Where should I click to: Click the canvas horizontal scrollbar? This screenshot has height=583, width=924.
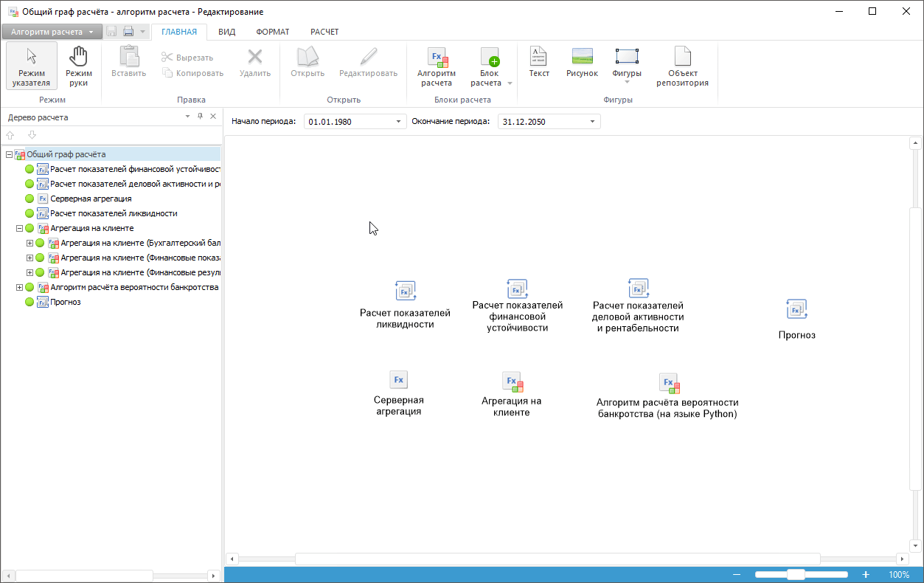tap(557, 559)
